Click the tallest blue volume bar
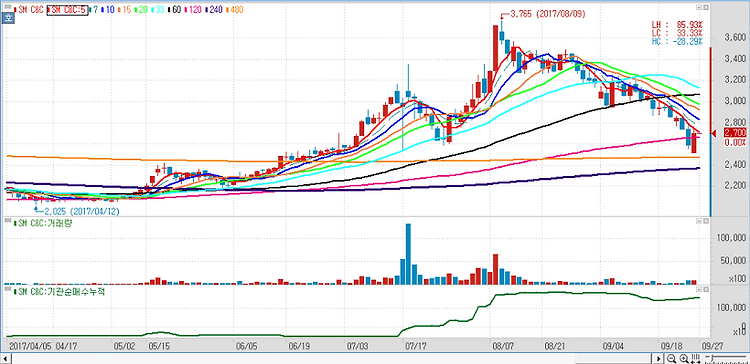Image resolution: width=750 pixels, height=364 pixels. (x=408, y=254)
